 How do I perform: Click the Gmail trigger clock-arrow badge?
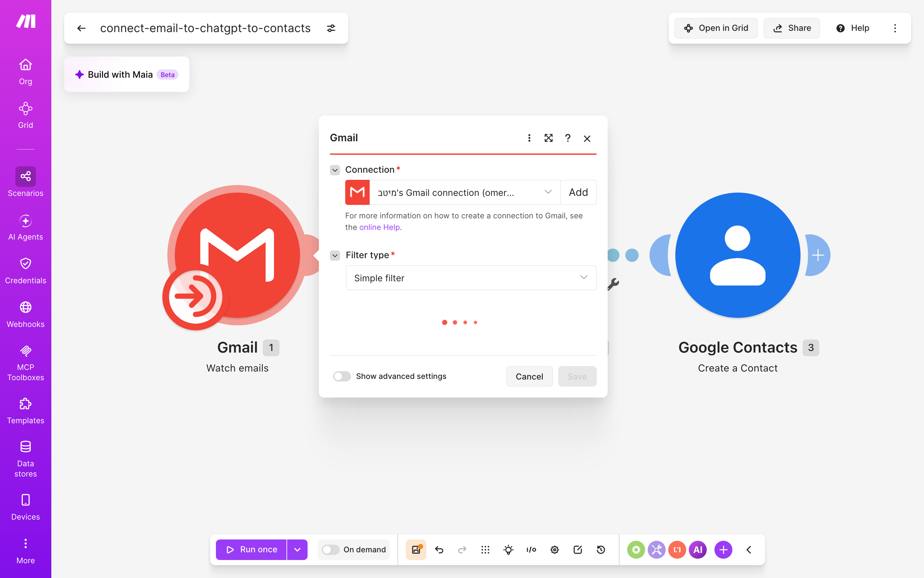point(195,296)
